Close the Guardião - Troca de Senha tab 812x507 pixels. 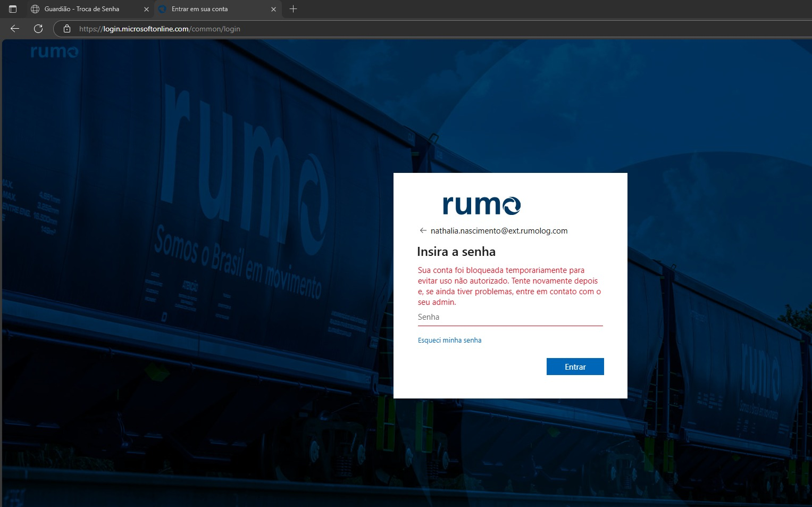146,9
